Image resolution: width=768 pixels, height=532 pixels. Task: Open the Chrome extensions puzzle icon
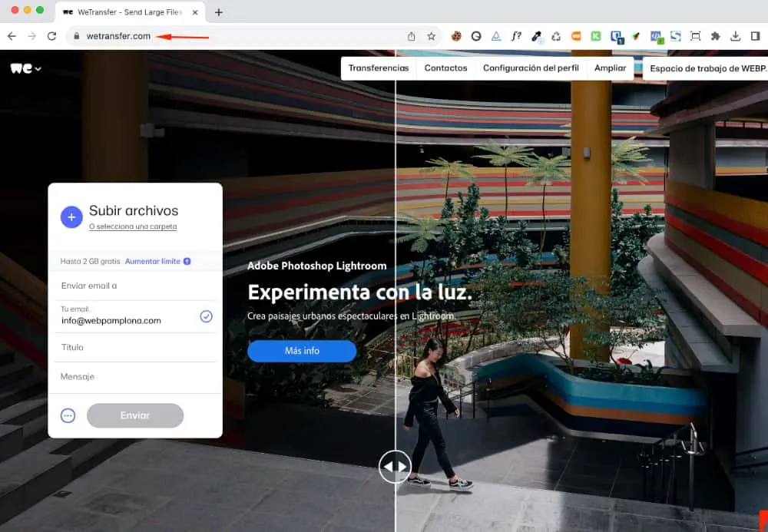pos(716,36)
